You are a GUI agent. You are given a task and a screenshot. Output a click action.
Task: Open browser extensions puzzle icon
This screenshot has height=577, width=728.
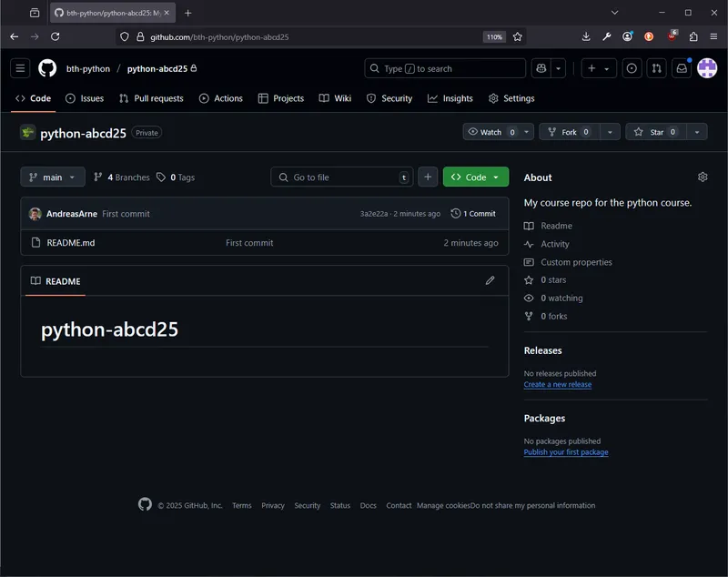coord(693,36)
